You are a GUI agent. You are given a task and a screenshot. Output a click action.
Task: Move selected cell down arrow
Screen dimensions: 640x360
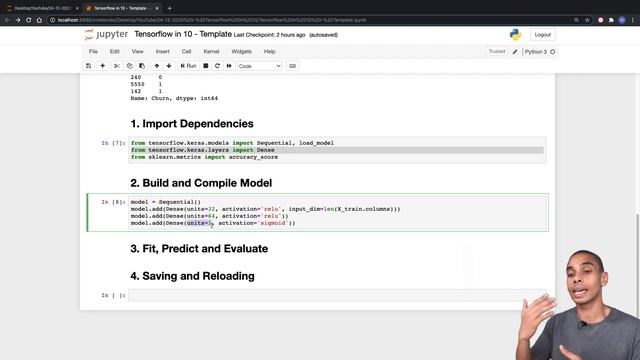point(169,66)
